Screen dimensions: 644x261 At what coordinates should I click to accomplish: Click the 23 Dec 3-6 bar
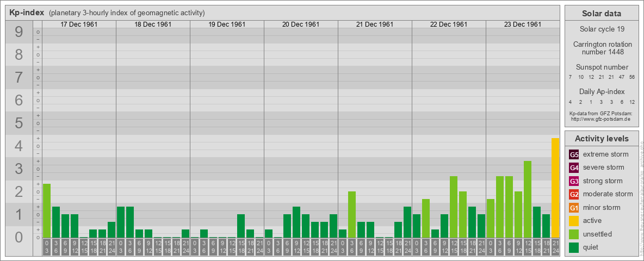click(x=499, y=207)
